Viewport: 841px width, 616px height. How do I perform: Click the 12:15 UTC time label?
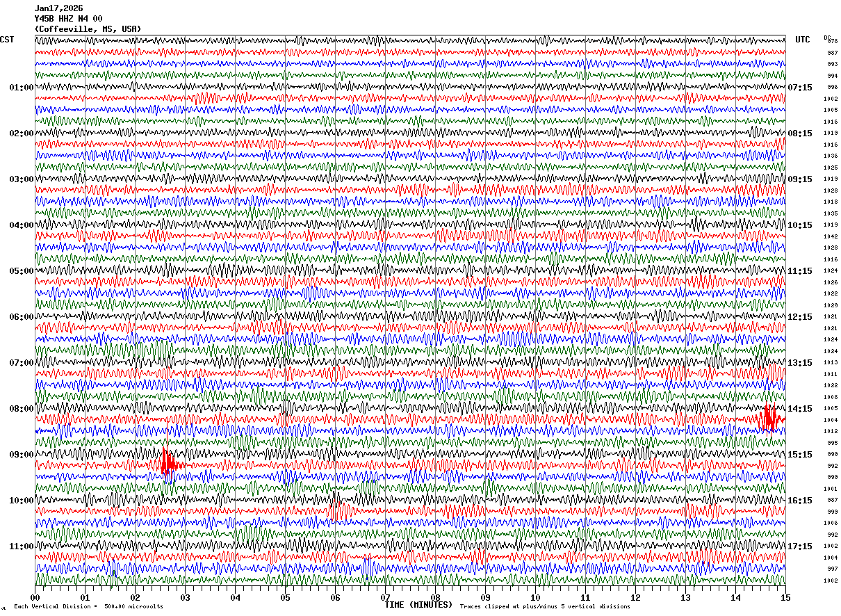click(800, 317)
